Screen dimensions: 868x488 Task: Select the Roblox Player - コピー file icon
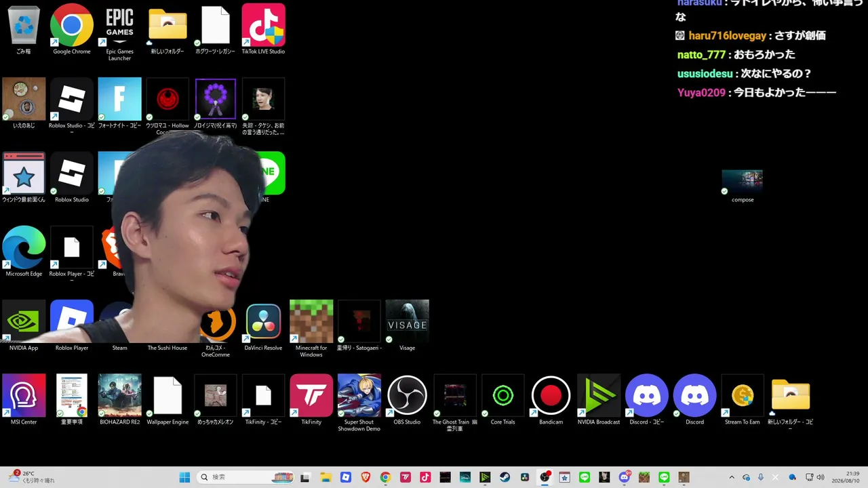tap(72, 255)
